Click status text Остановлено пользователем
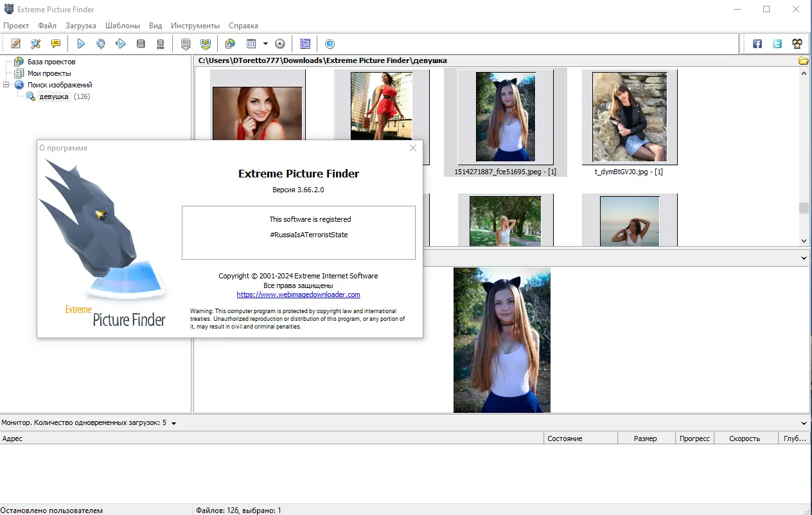 tap(52, 510)
